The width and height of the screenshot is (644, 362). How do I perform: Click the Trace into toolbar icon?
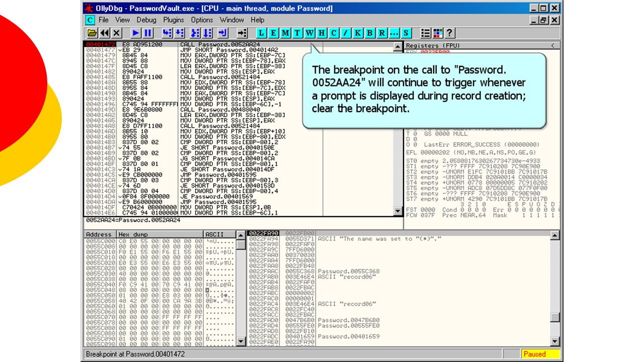click(x=196, y=33)
